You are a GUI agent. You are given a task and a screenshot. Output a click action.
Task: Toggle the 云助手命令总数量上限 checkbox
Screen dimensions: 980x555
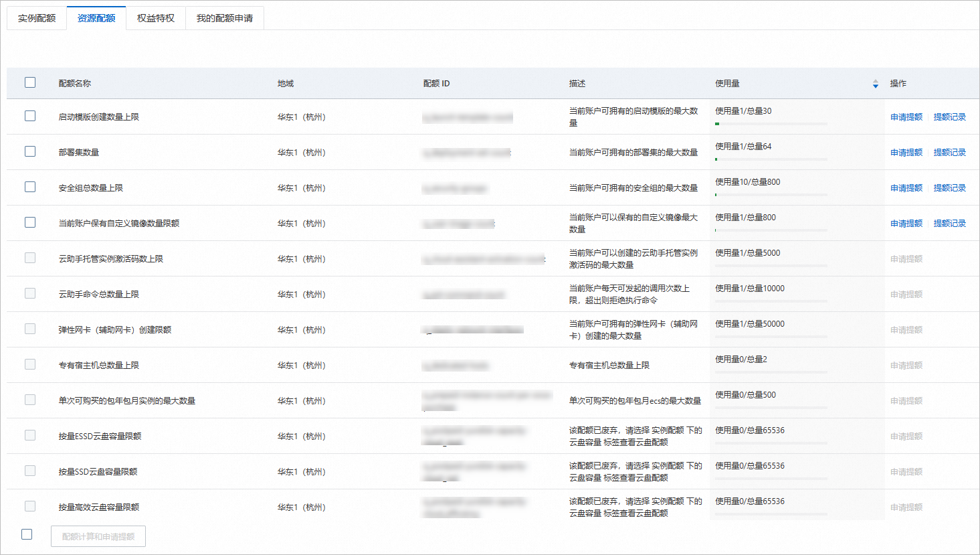(30, 293)
